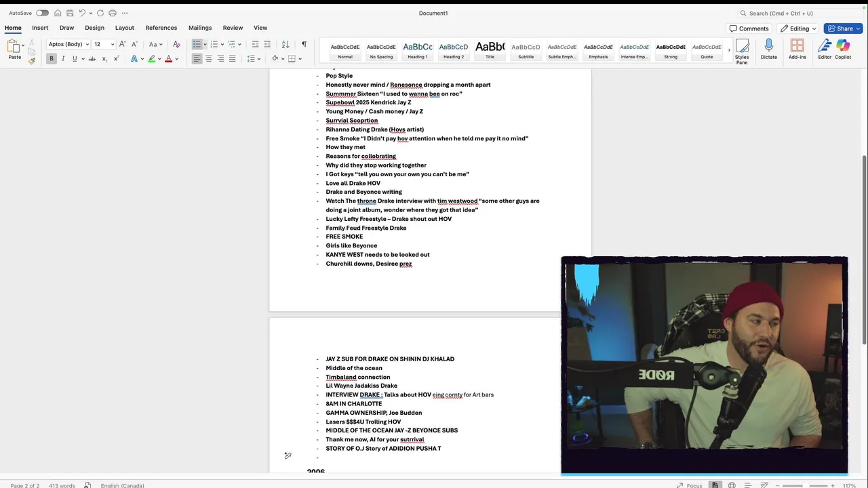Go to the References tab

coord(161,28)
